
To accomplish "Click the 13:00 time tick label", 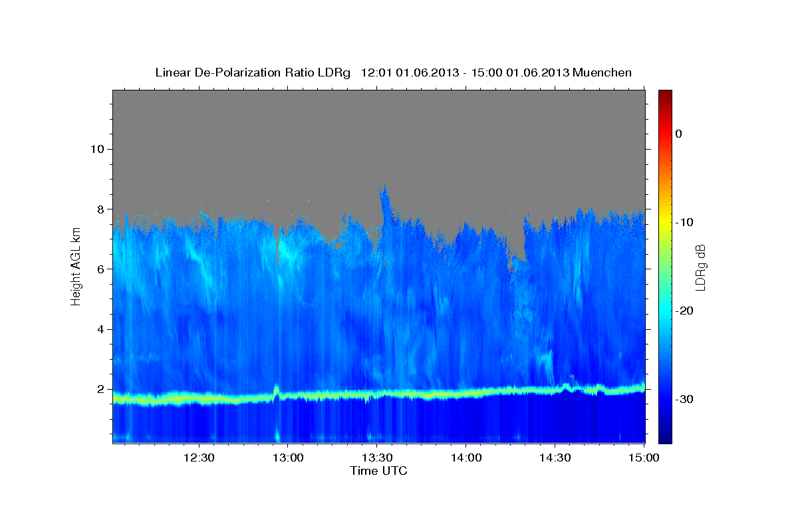I will 287,458.
